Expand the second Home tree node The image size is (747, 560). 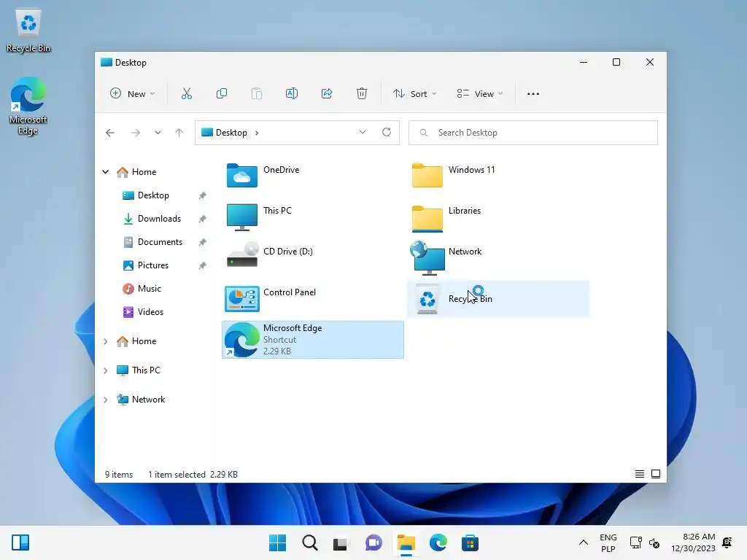(x=105, y=341)
